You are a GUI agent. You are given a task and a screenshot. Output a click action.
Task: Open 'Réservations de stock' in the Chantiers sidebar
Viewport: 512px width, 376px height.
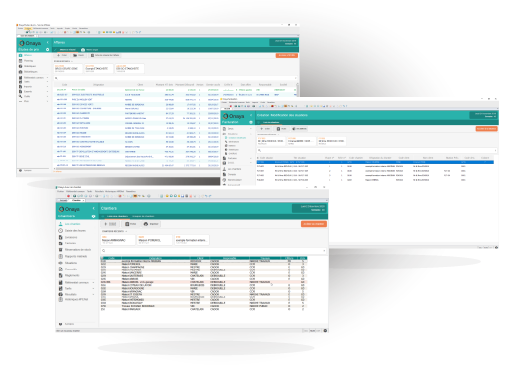[x=75, y=250]
